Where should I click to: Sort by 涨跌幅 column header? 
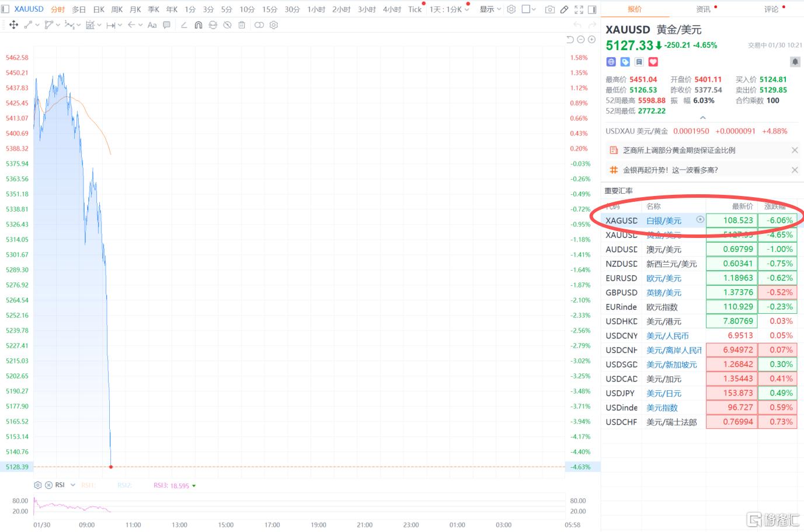point(775,206)
